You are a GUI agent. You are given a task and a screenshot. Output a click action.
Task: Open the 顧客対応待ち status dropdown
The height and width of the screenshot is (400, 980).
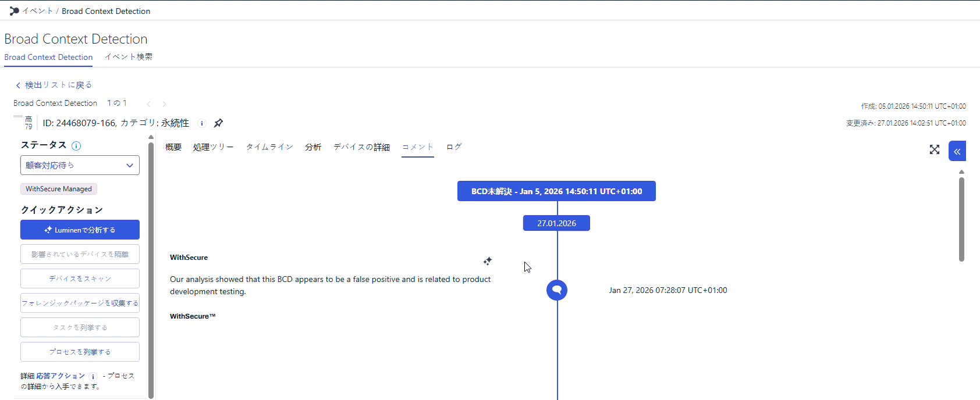tap(80, 165)
